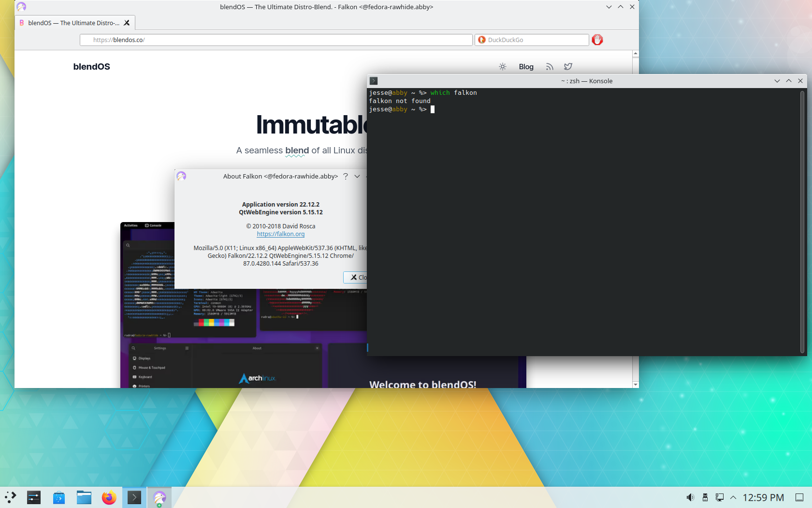This screenshot has height=508, width=812.
Task: Click the Close button in About dialog
Action: 356,277
